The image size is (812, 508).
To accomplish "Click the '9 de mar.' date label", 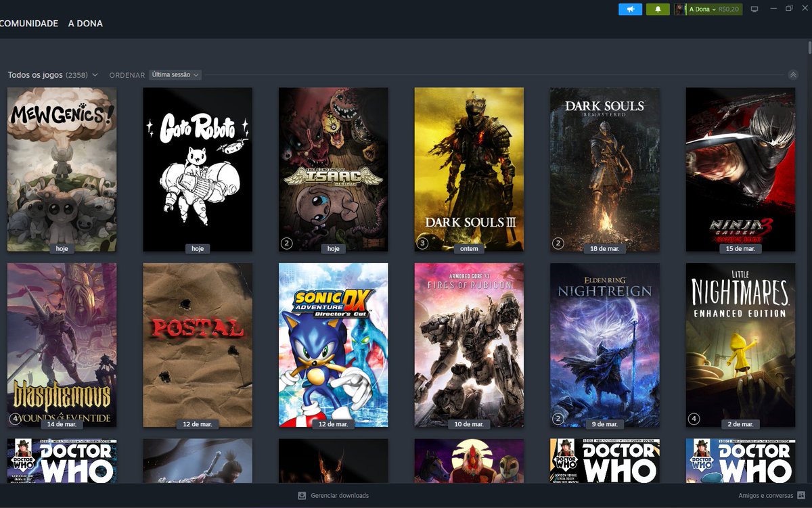I will 605,425.
